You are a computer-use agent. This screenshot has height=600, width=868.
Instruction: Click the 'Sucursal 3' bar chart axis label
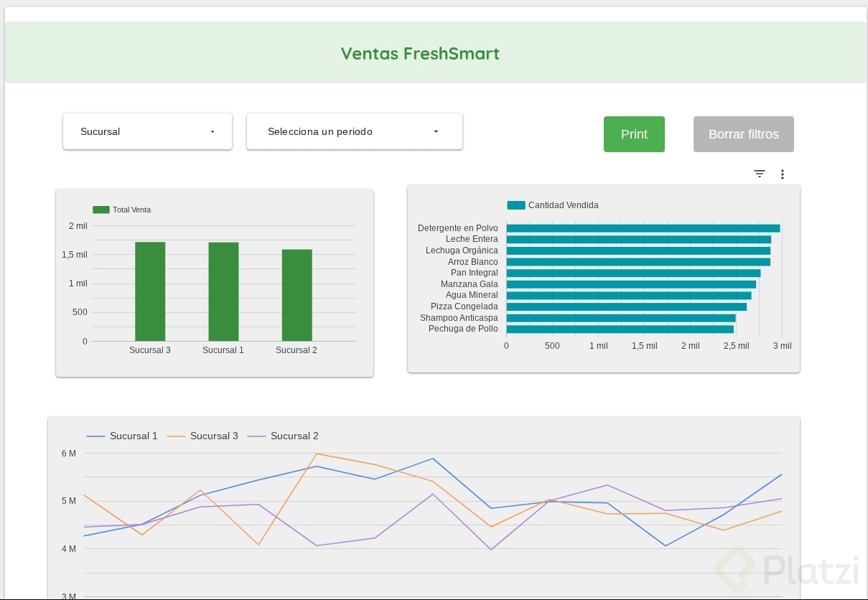(x=150, y=350)
